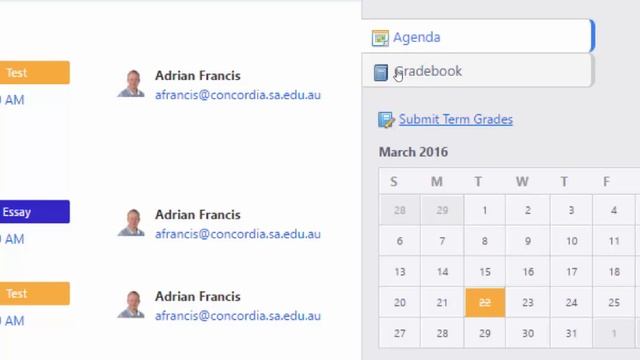Select March 9 in the calendar
This screenshot has height=360, width=640.
[528, 241]
